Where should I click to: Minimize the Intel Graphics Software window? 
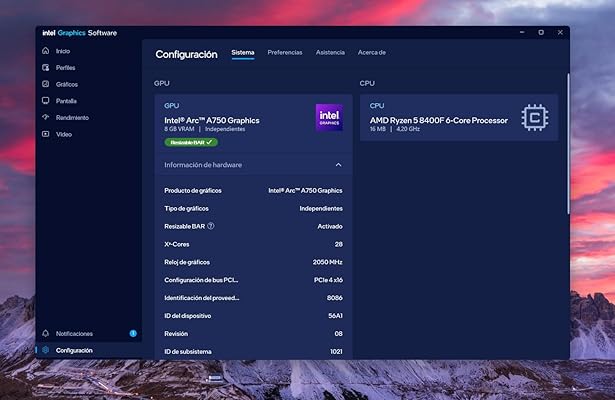pyautogui.click(x=522, y=33)
